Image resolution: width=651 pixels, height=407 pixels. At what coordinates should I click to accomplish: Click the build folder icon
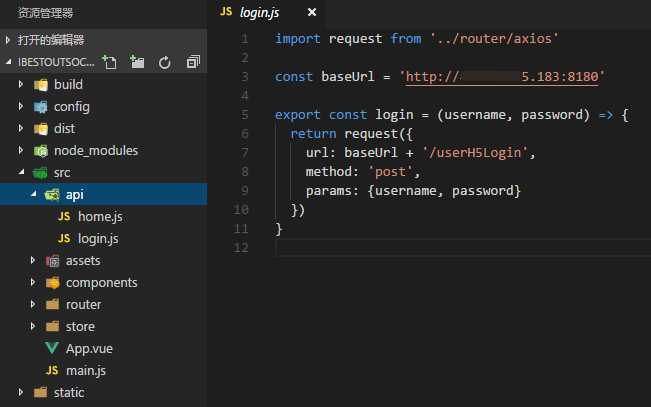41,85
